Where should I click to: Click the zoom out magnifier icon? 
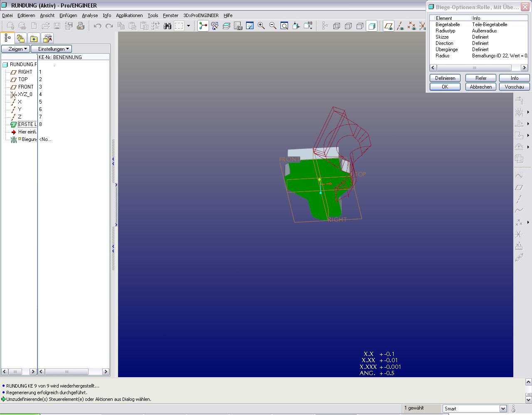(x=273, y=26)
